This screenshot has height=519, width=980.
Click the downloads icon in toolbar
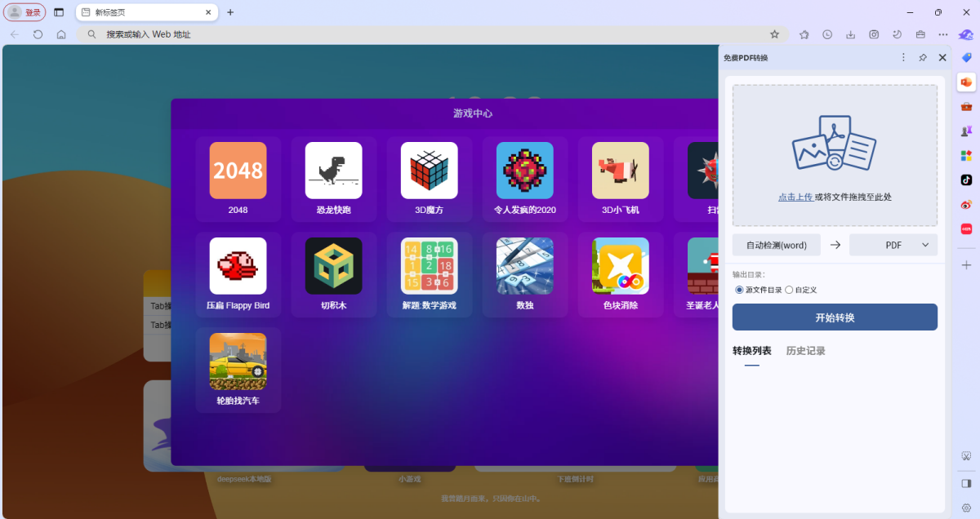pyautogui.click(x=850, y=34)
